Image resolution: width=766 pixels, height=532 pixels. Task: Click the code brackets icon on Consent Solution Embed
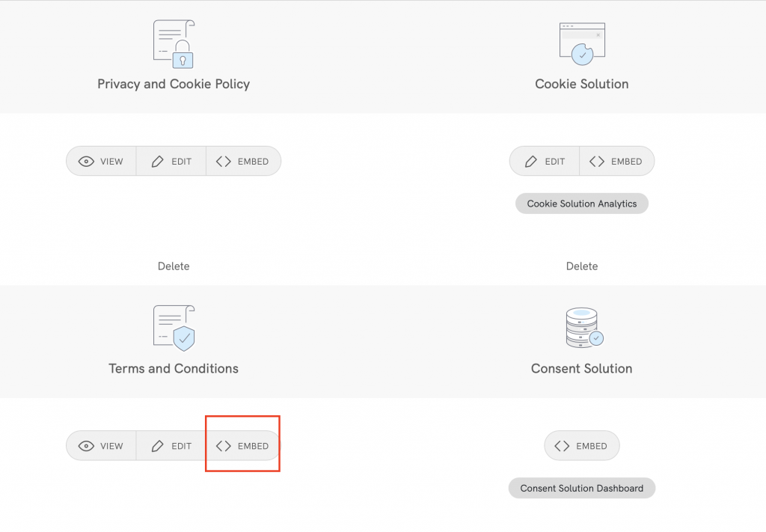pos(563,445)
